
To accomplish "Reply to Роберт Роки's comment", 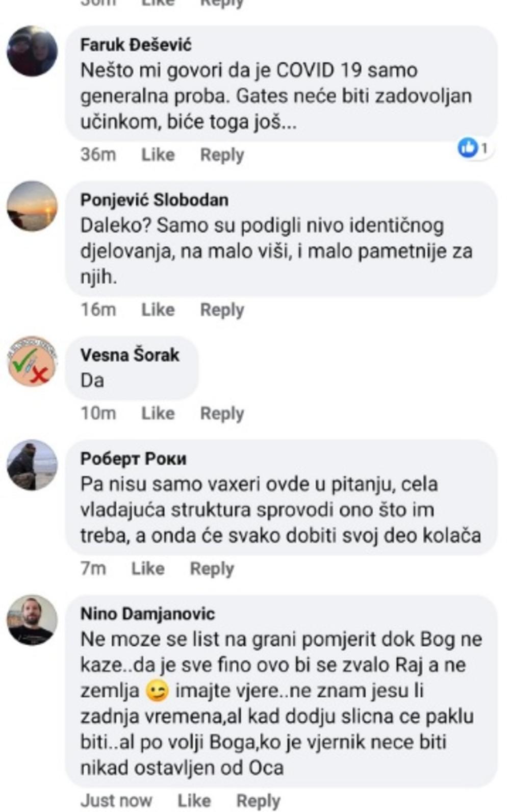I will coord(212,568).
